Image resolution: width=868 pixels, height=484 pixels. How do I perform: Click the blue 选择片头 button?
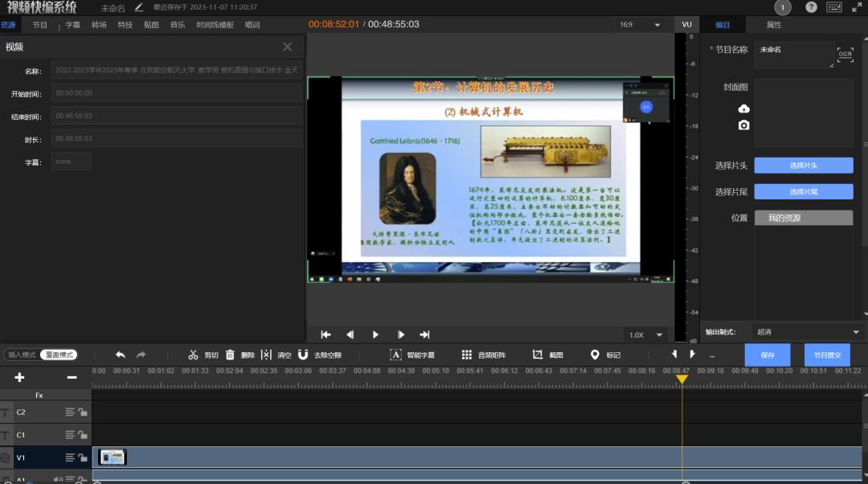(x=803, y=166)
